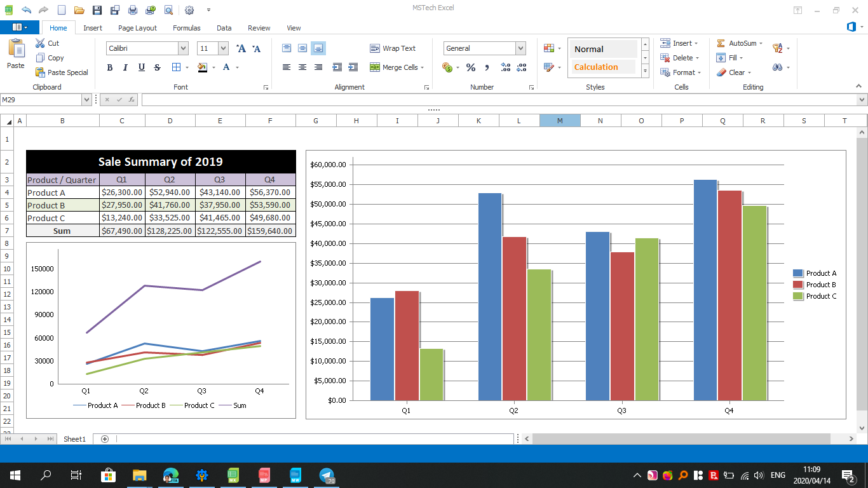Toggle Italic formatting
The width and height of the screenshot is (868, 488).
[x=125, y=67]
